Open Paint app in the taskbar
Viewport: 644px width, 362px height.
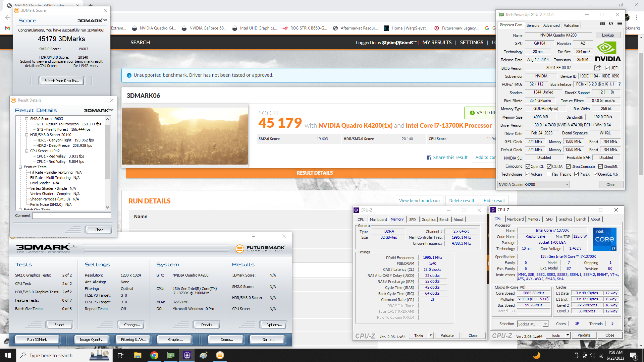(204, 355)
